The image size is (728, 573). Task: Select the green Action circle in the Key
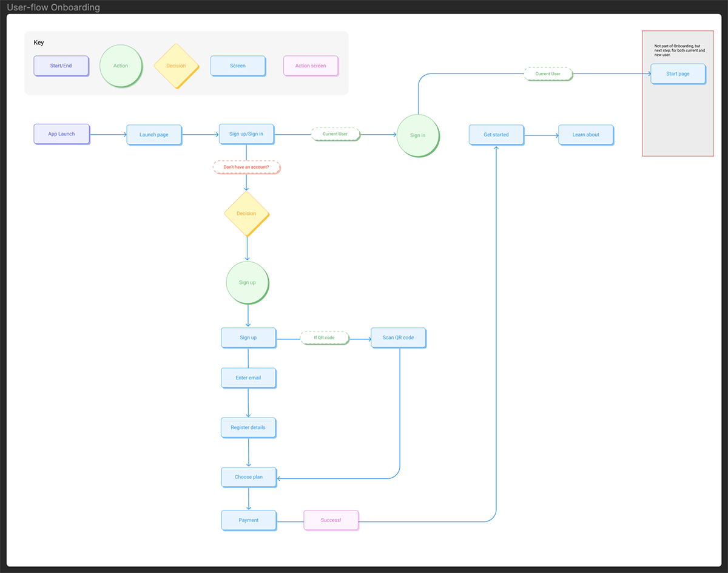coord(121,66)
